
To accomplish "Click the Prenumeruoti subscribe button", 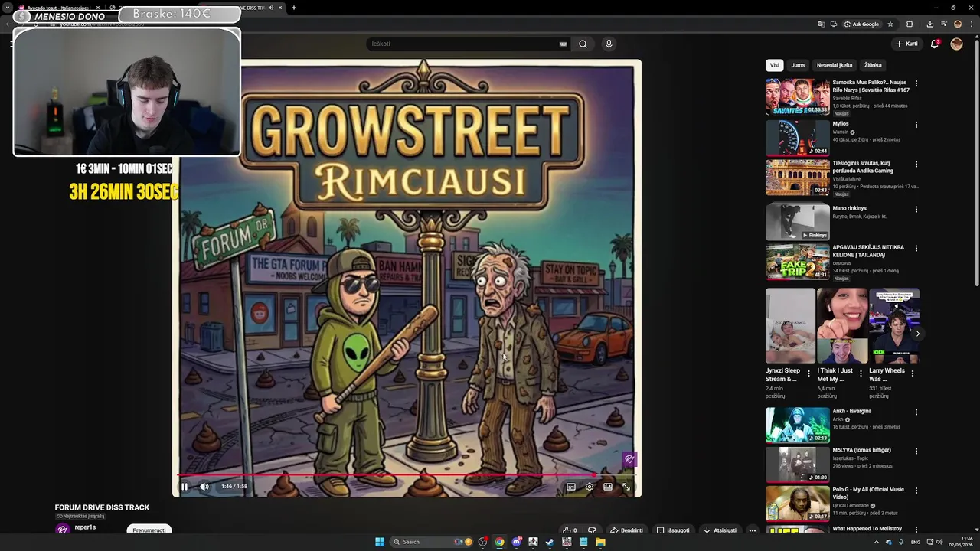I will tap(149, 530).
